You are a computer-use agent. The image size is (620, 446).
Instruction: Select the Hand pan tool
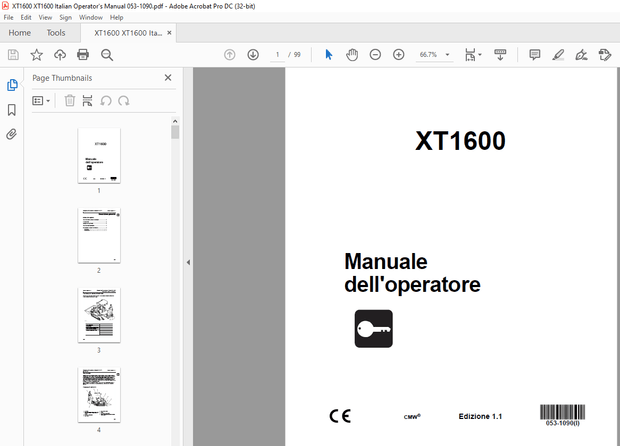point(352,54)
